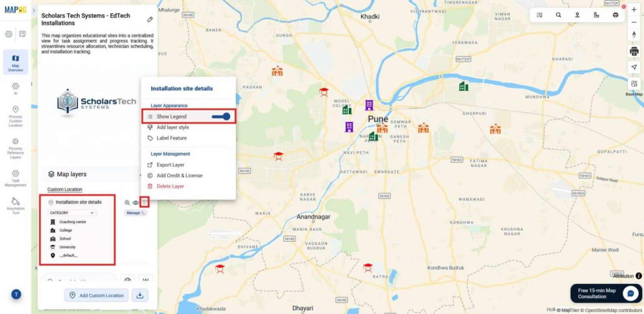Click the search magnifier in the top map toolbar
Viewport: 644px width, 314px height.
pos(558,15)
